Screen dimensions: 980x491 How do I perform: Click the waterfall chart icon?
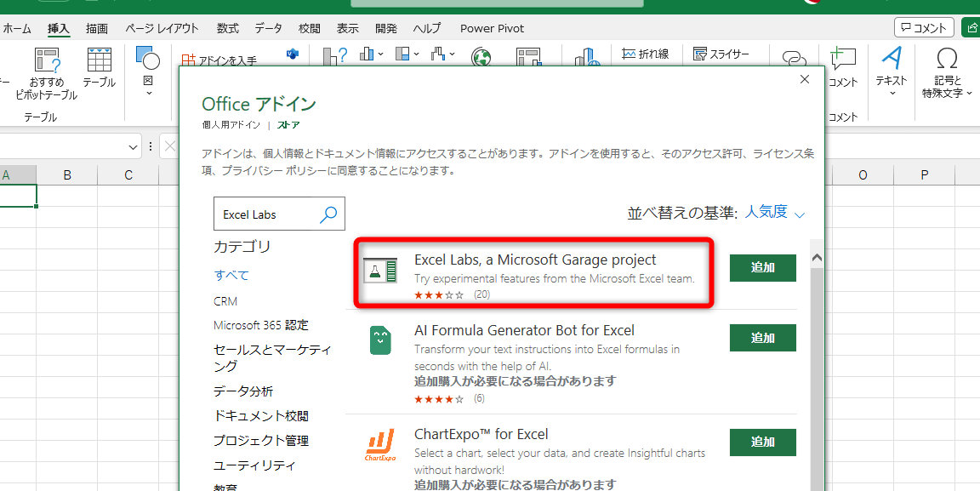pos(438,54)
